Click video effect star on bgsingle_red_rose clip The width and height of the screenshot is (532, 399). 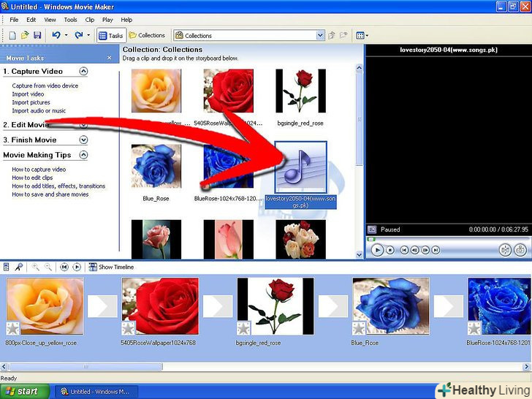pos(243,328)
